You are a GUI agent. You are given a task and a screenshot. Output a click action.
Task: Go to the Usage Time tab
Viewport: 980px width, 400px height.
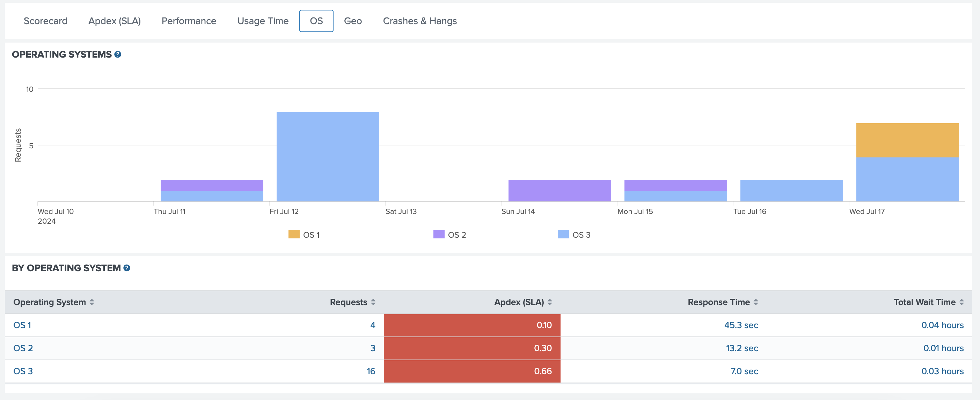263,21
